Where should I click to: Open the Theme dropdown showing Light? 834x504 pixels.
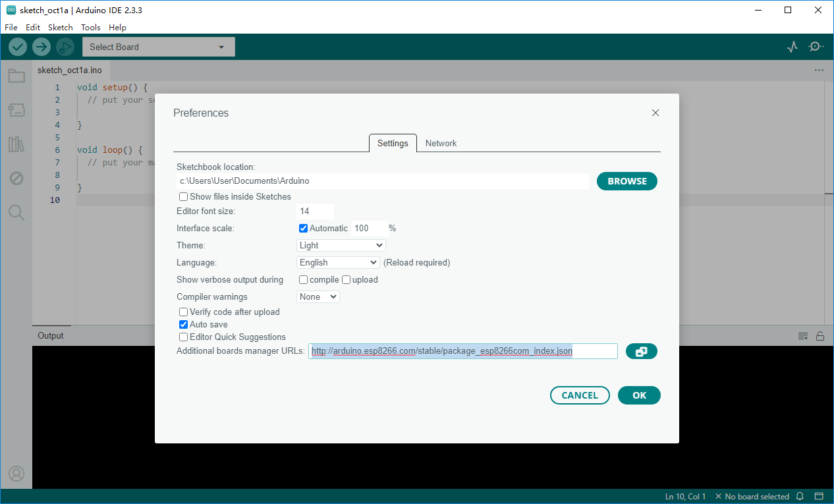point(341,245)
